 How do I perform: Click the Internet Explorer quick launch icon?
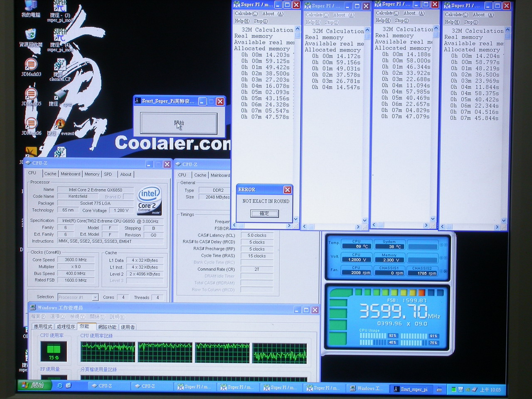(60, 386)
